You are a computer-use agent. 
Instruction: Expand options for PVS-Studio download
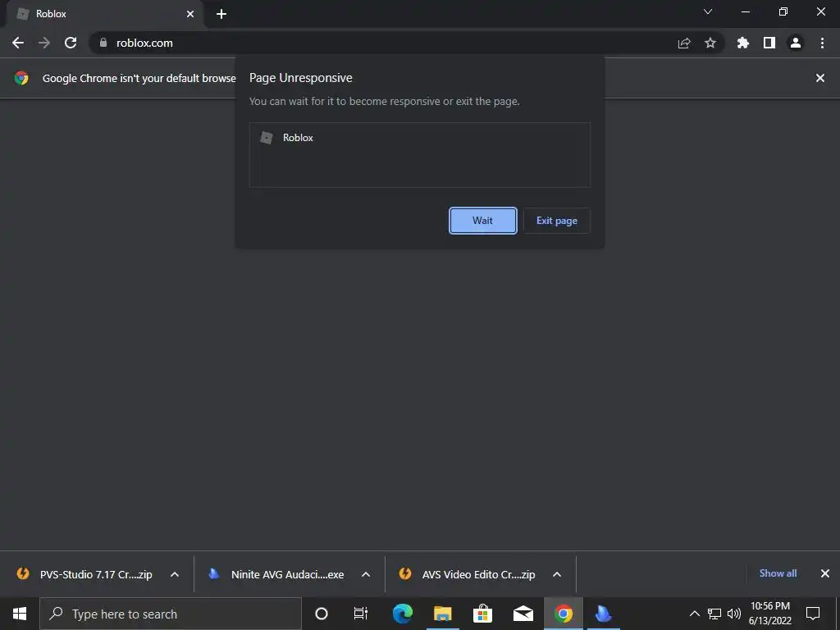pyautogui.click(x=175, y=574)
